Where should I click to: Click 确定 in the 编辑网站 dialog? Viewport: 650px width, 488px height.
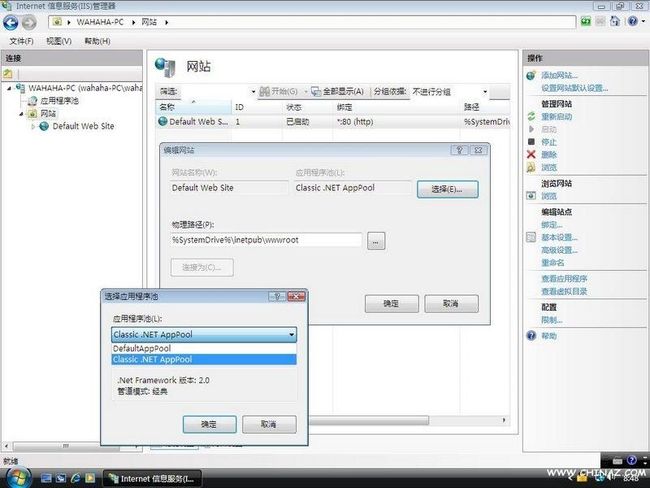coord(391,303)
